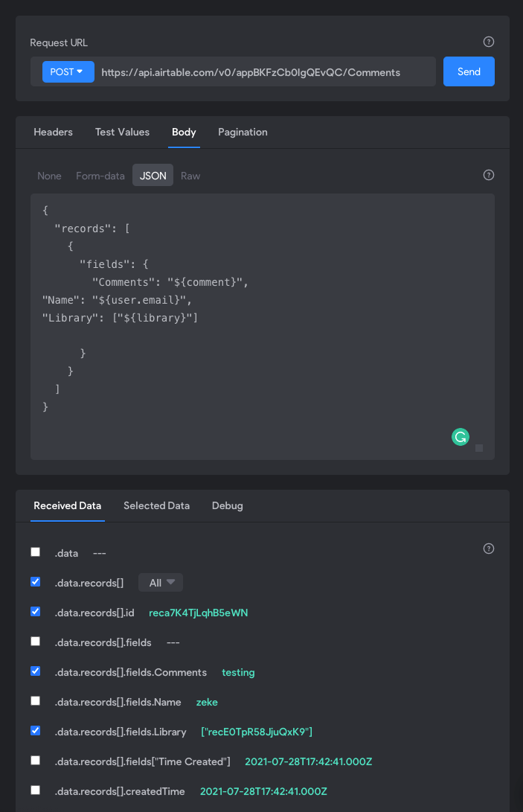Click the Time Created timestamp value
This screenshot has width=523, height=812.
tap(309, 762)
